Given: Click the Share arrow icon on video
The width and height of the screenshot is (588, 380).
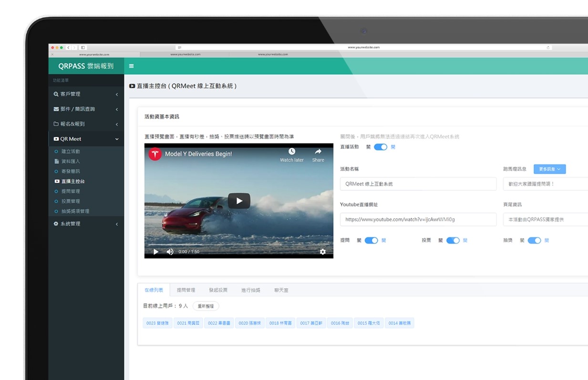Looking at the screenshot, I should click(318, 152).
